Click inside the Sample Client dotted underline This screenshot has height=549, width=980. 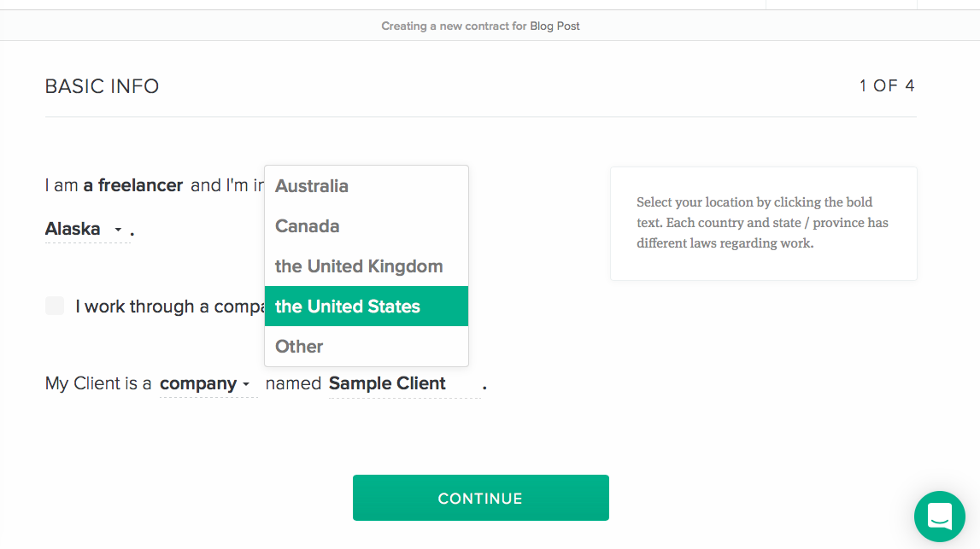coord(387,383)
